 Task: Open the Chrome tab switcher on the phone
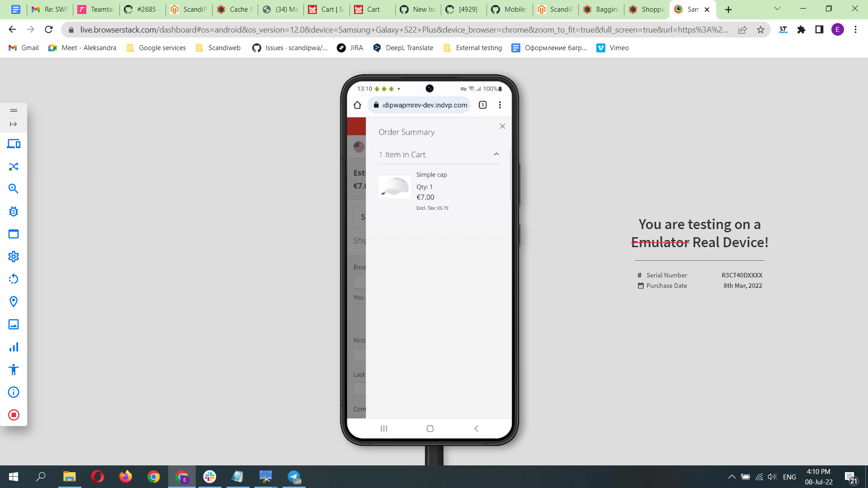483,104
